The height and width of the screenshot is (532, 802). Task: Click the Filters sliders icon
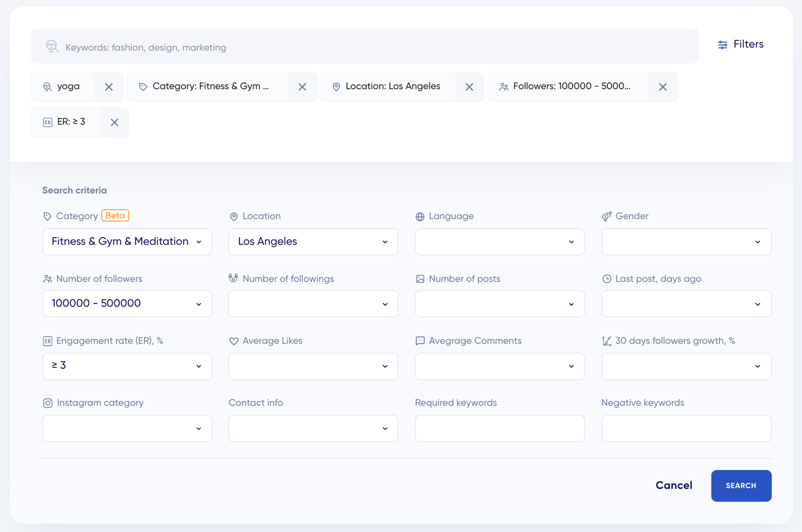(723, 45)
